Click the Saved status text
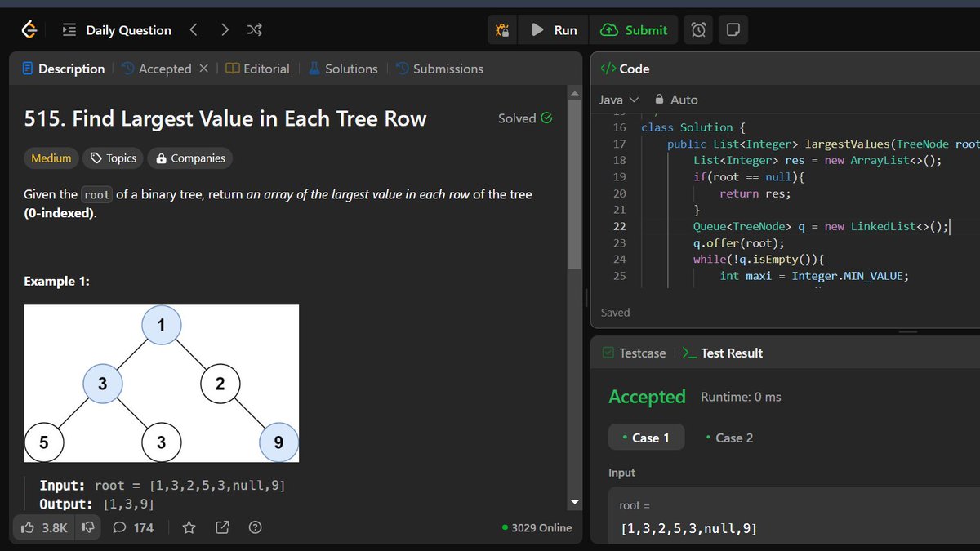Screen dimensions: 980x551 615,313
